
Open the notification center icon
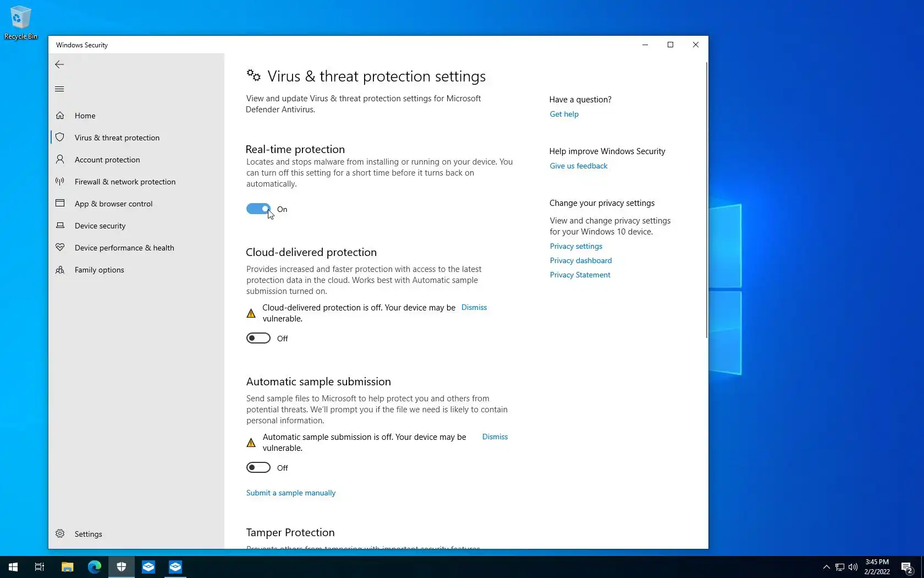pos(907,567)
